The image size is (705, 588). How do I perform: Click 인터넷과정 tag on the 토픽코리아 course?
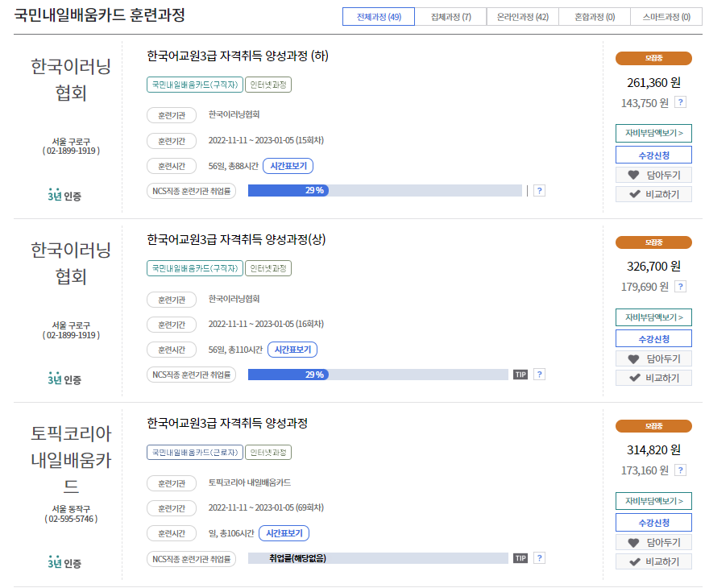click(x=268, y=452)
